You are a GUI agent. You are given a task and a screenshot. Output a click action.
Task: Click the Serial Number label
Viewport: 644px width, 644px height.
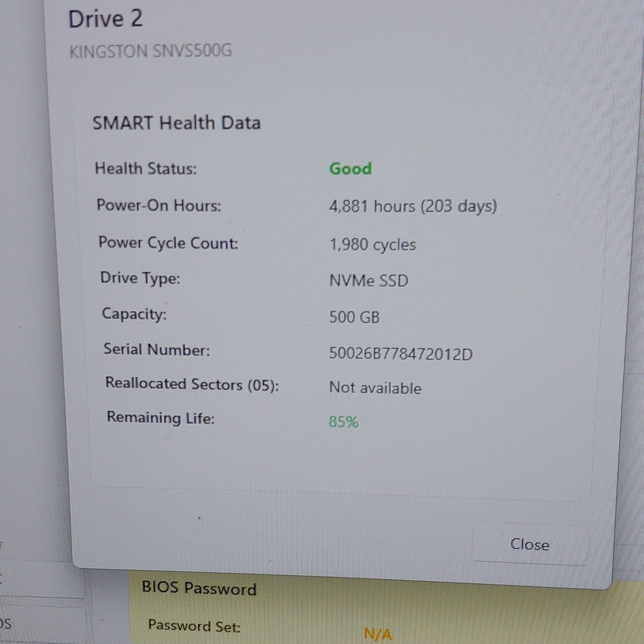tap(157, 350)
